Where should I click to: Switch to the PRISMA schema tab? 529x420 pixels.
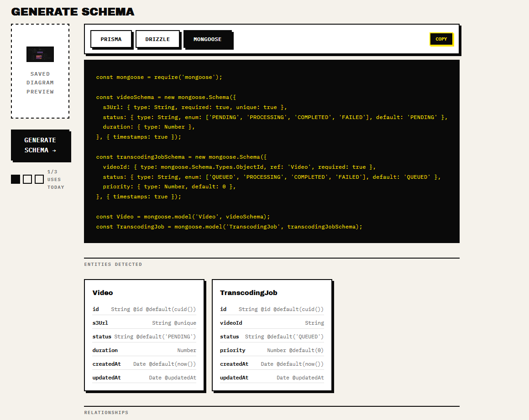(x=111, y=39)
